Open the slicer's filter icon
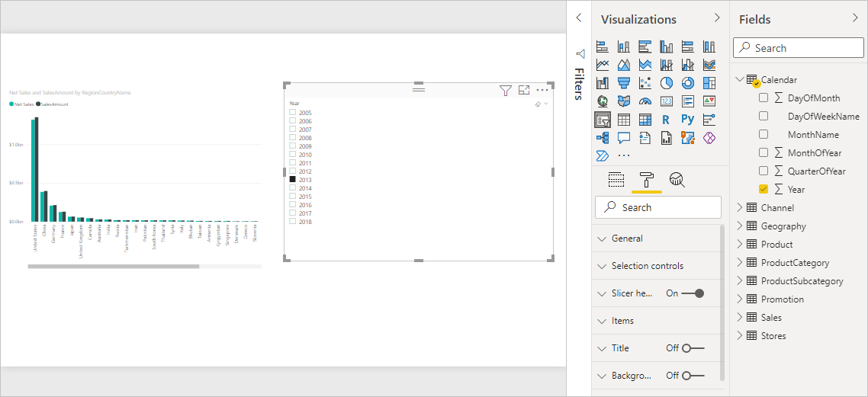 point(505,91)
